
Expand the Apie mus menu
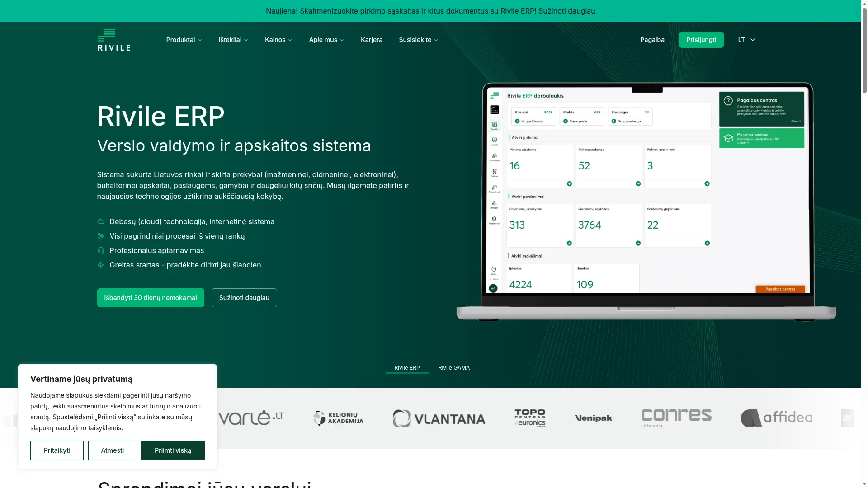pos(326,40)
